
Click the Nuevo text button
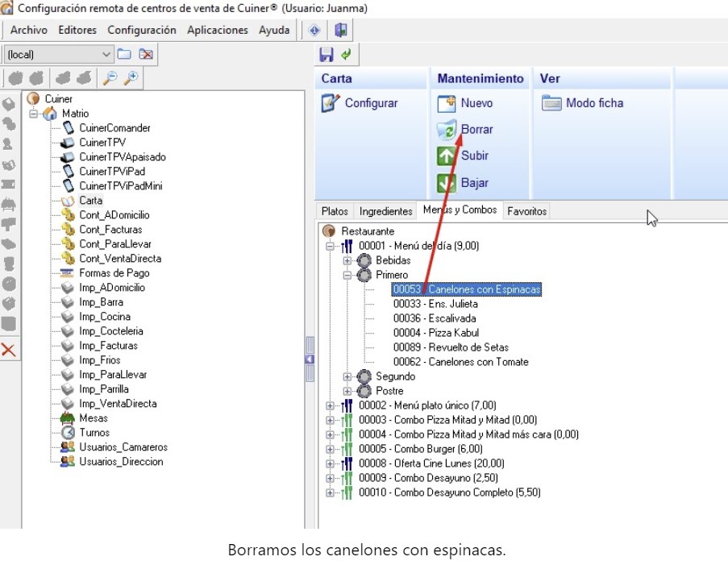pos(476,103)
